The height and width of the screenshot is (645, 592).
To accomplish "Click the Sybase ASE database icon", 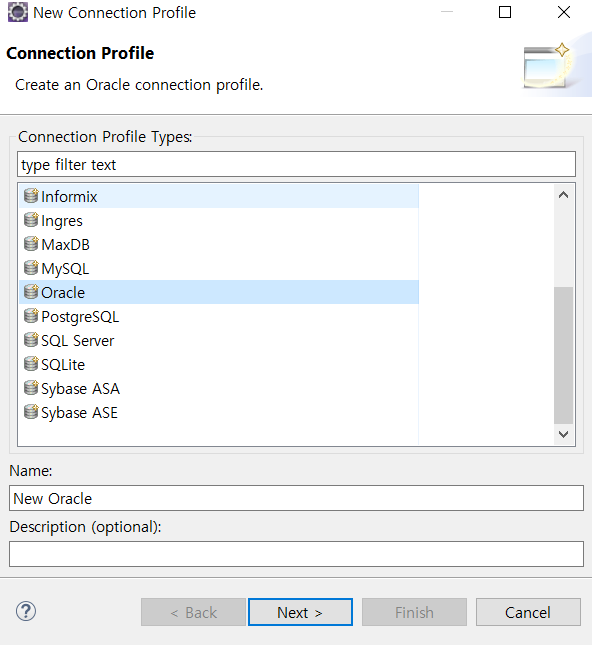I will [x=31, y=412].
